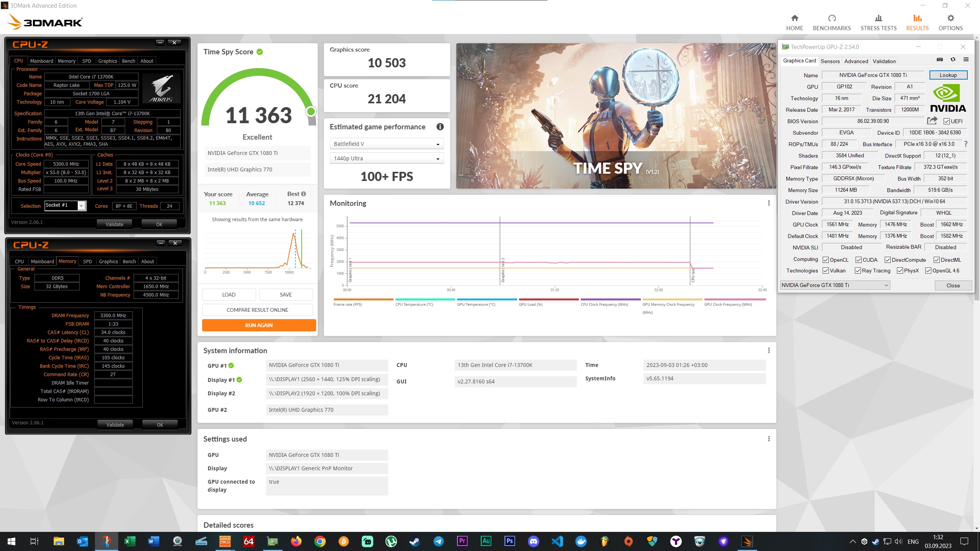Open Firefox from the taskbar
Viewport: 980px width, 551px height.
296,541
